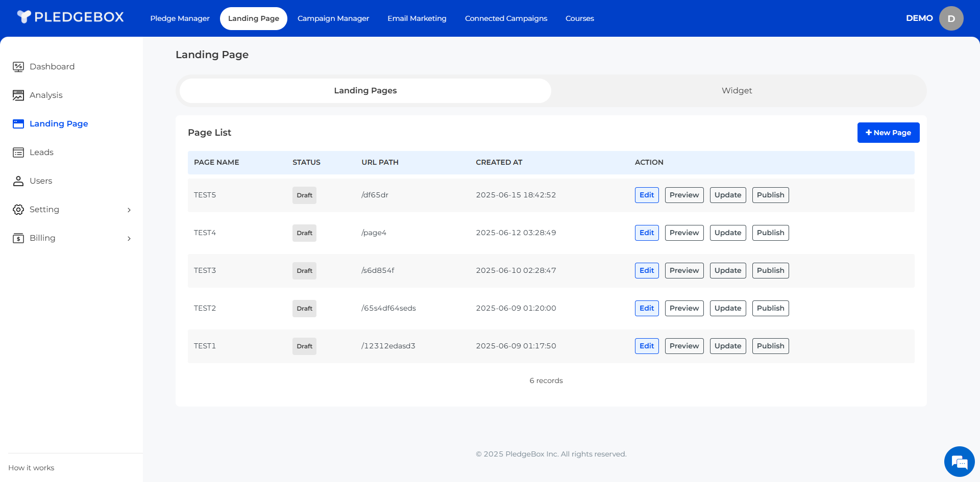Click the 6 records count
Screen dimensions: 980x482
pyautogui.click(x=546, y=380)
